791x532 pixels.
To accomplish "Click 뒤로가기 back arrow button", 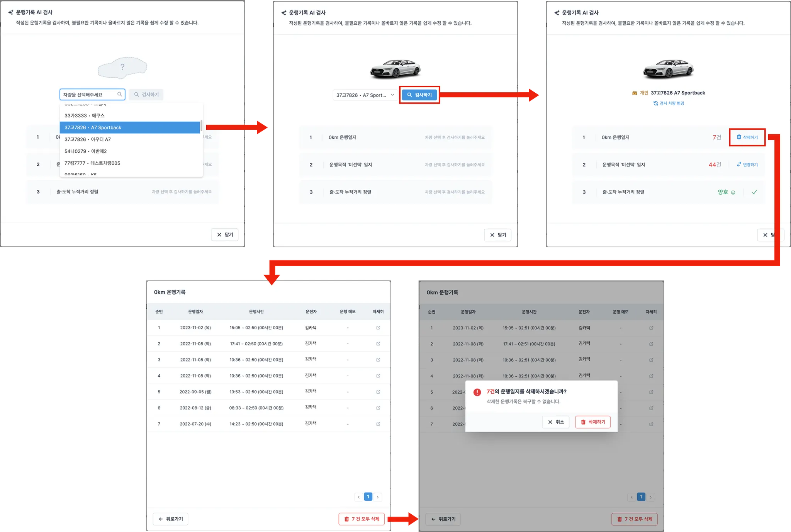I will coord(171,519).
